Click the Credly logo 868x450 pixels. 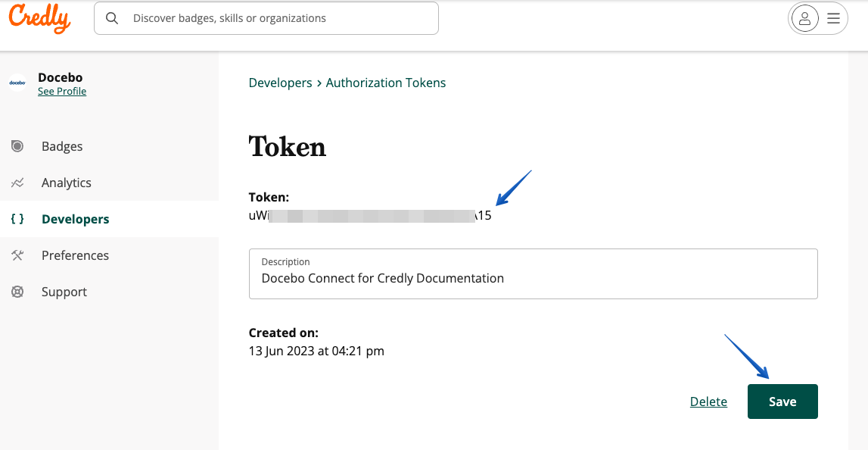click(x=39, y=18)
